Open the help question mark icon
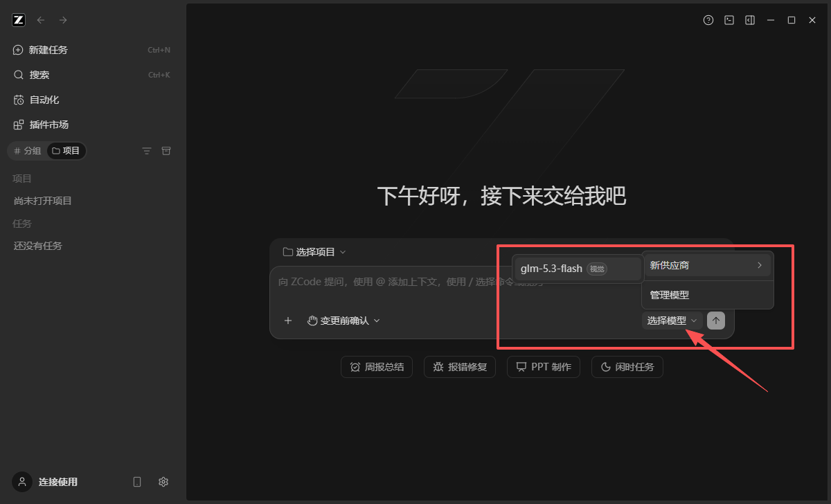This screenshot has height=504, width=831. pyautogui.click(x=708, y=20)
